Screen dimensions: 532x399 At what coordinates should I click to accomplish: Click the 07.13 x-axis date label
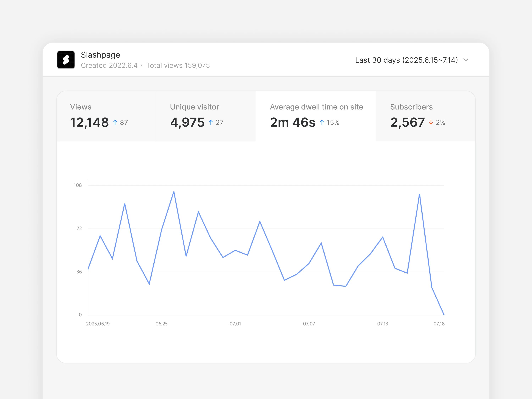point(382,324)
